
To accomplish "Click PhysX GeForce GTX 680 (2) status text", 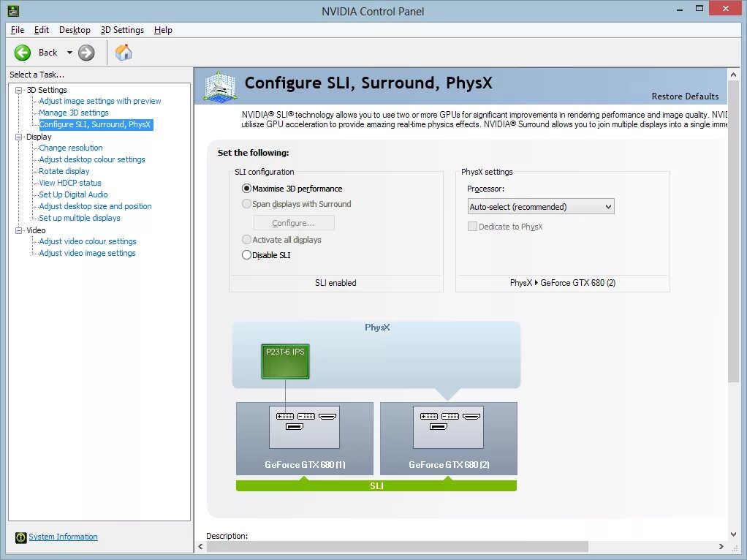I will point(563,283).
